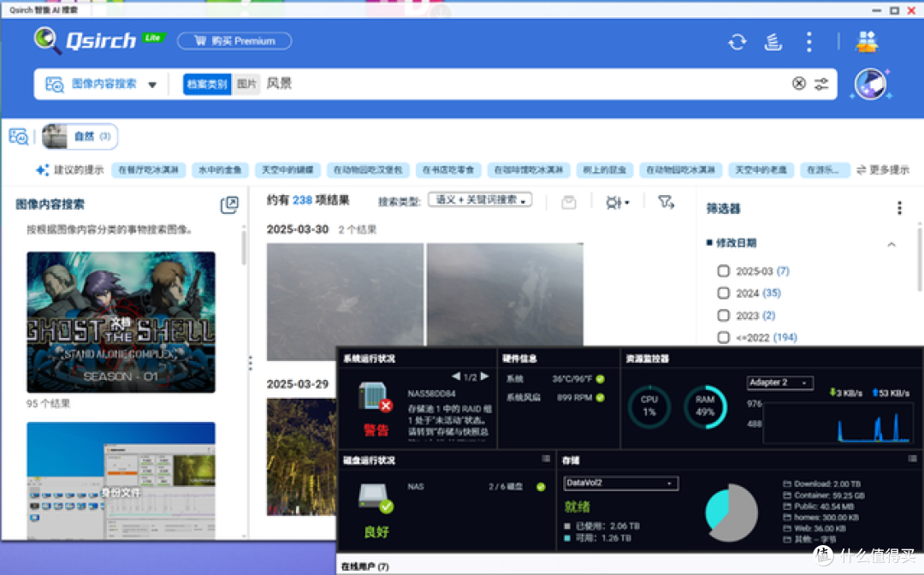Image resolution: width=924 pixels, height=575 pixels.
Task: Go to previous system status page arrow
Action: coord(456,376)
